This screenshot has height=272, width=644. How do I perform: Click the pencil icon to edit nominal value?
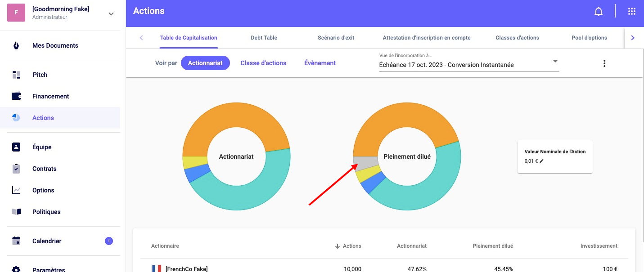click(542, 161)
